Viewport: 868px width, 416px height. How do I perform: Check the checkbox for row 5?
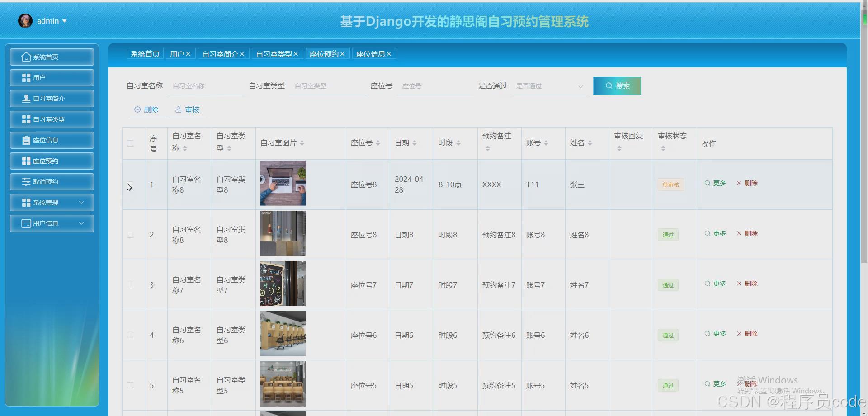pyautogui.click(x=130, y=385)
